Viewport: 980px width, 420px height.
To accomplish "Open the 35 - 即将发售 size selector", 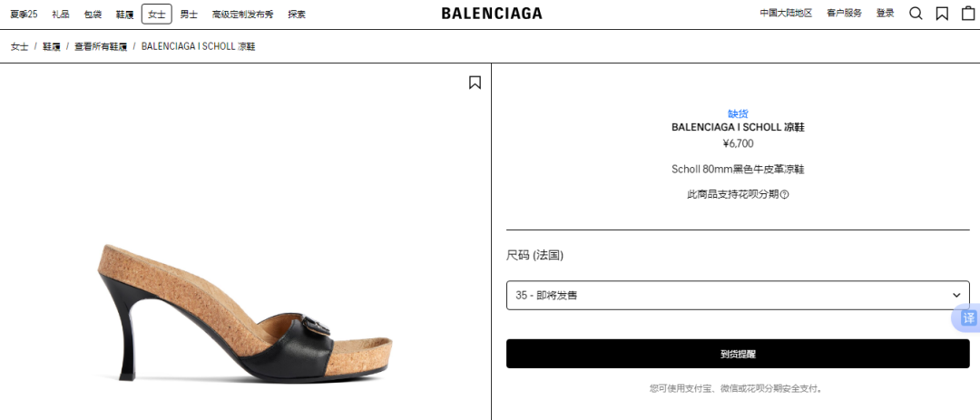I will pyautogui.click(x=738, y=295).
